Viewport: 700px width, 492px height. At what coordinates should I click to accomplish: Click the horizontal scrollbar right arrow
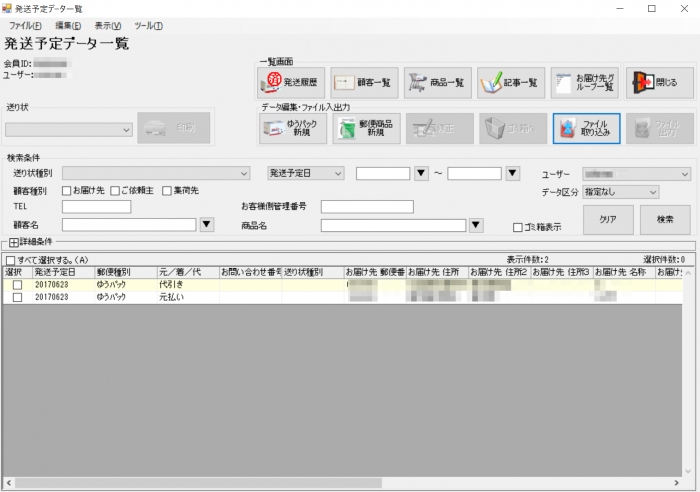click(x=677, y=483)
